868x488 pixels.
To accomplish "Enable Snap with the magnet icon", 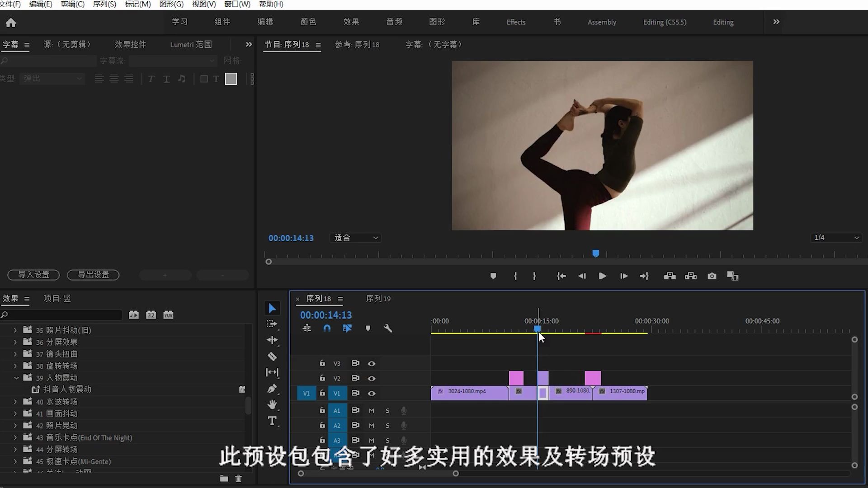I will 327,328.
